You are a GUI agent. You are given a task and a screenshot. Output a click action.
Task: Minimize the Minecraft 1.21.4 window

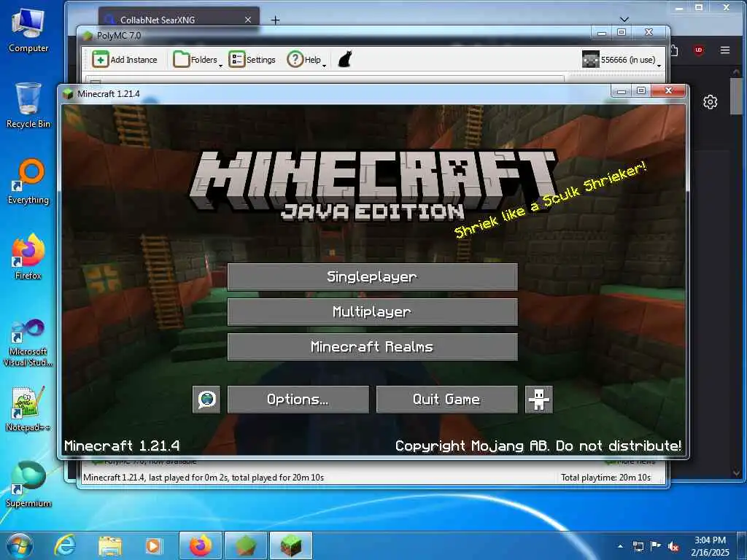click(x=622, y=90)
